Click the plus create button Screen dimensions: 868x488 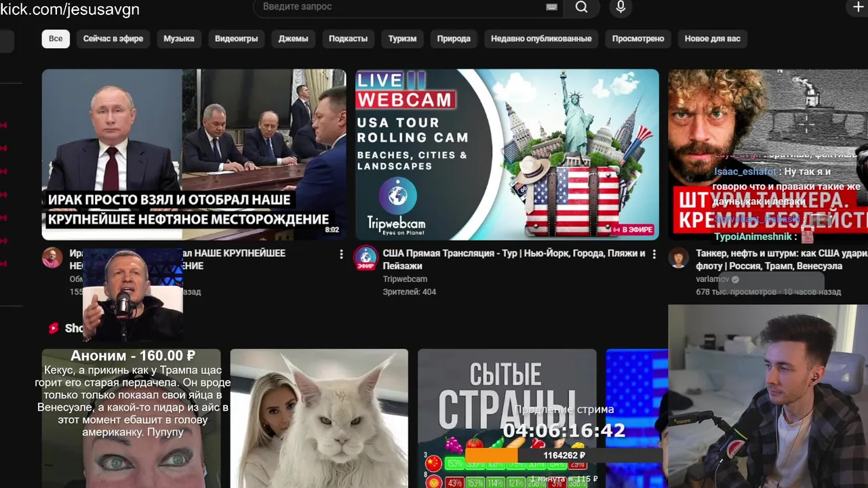[858, 7]
